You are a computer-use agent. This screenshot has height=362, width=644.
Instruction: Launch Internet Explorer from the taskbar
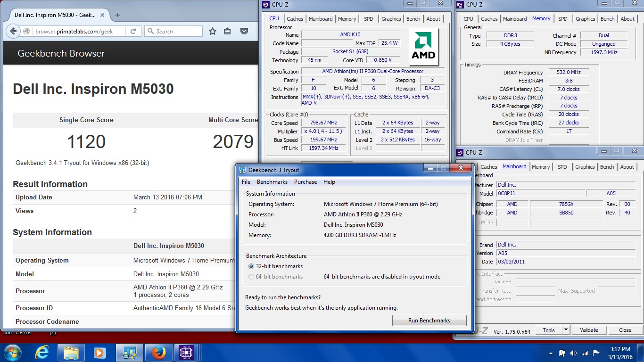(43, 353)
